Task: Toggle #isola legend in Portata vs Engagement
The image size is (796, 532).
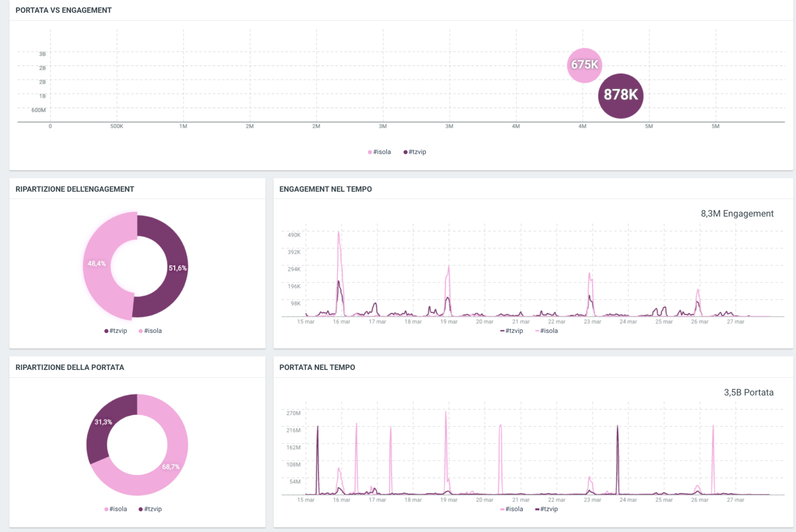Action: coord(379,152)
